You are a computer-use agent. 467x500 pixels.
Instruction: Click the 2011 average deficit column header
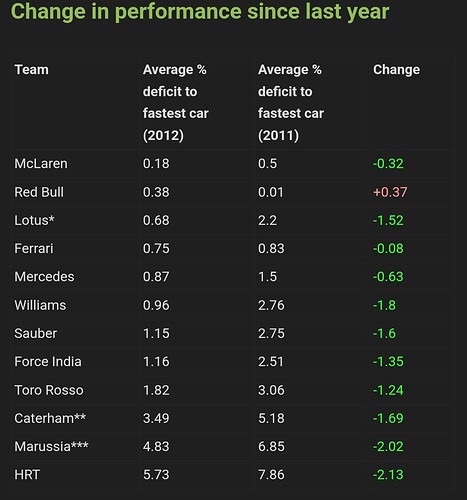point(291,102)
